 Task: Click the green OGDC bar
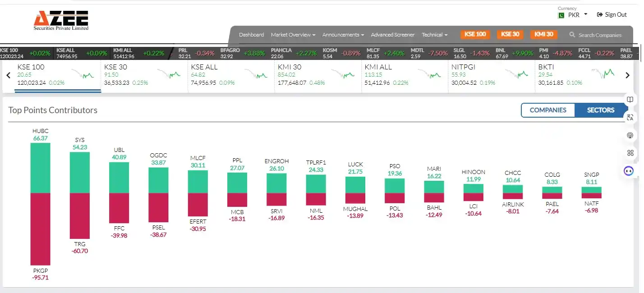158,180
